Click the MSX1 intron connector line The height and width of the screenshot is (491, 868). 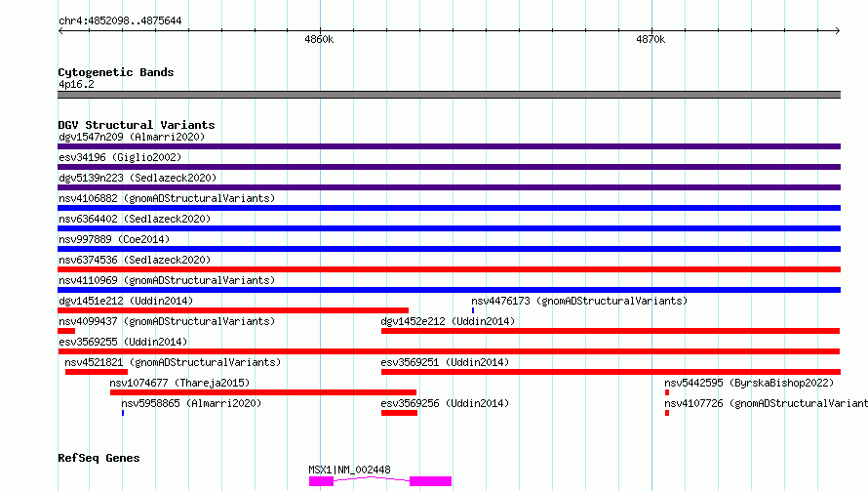pos(372,479)
